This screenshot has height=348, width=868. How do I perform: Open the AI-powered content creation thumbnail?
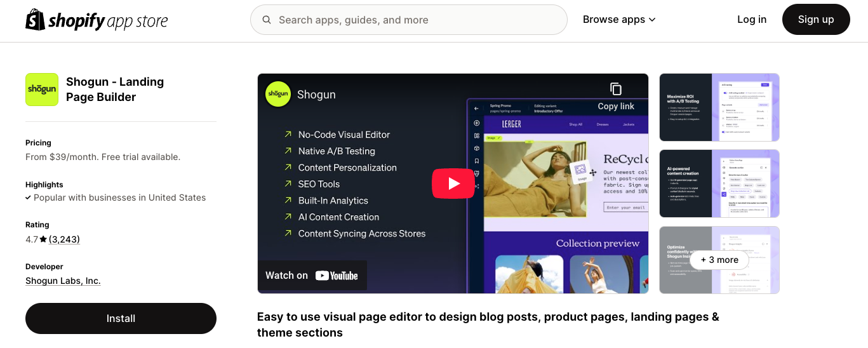(x=719, y=184)
